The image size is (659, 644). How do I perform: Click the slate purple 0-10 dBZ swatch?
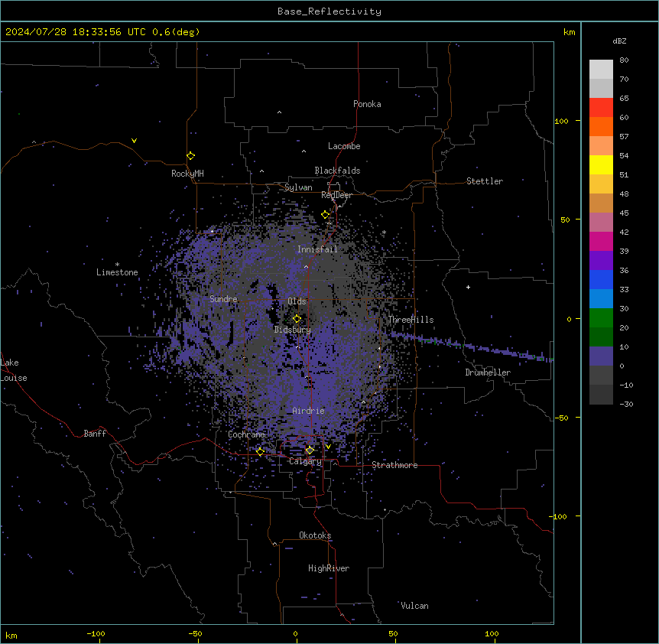pos(601,356)
